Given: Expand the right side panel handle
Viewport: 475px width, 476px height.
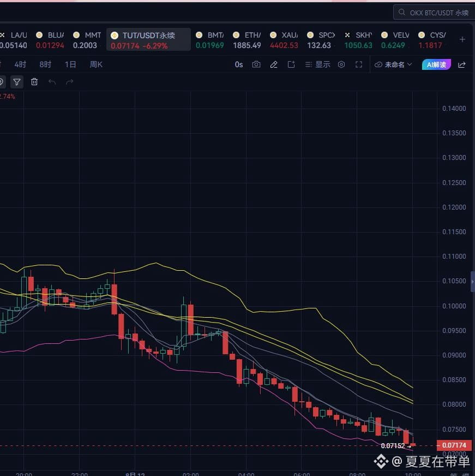Looking at the screenshot, I should [x=473, y=282].
